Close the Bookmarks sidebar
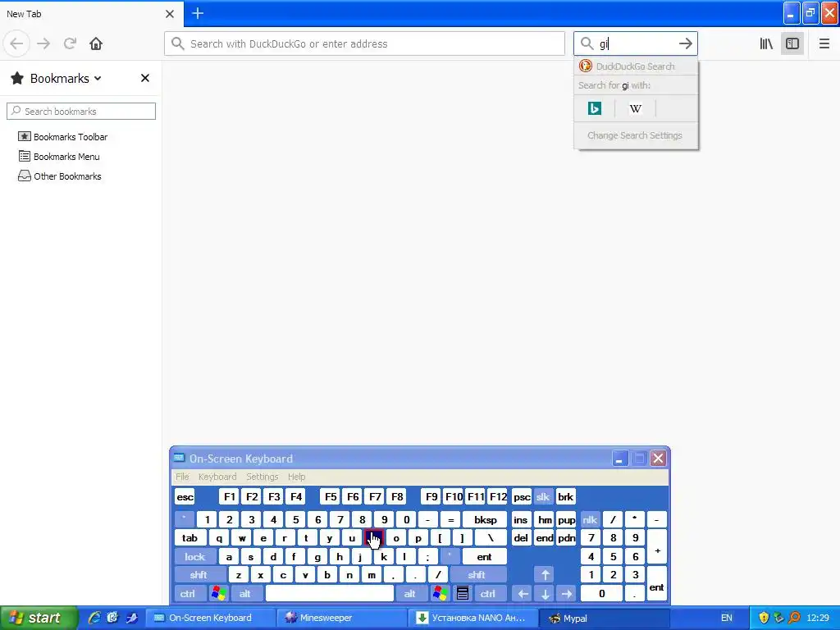The width and height of the screenshot is (840, 630). 144,78
